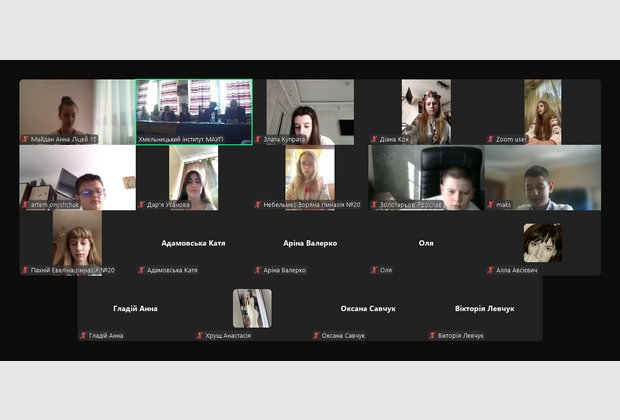Click muted mic icon next to Вікторія Левчук

point(432,336)
